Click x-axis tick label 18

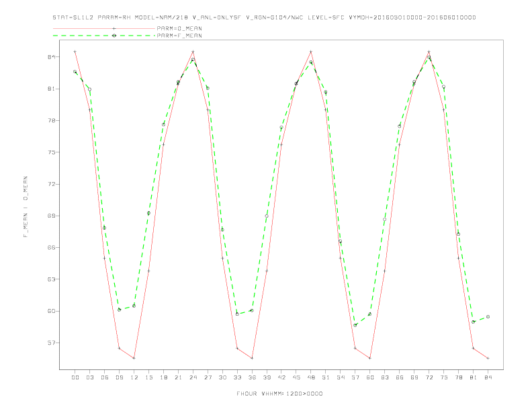point(163,377)
